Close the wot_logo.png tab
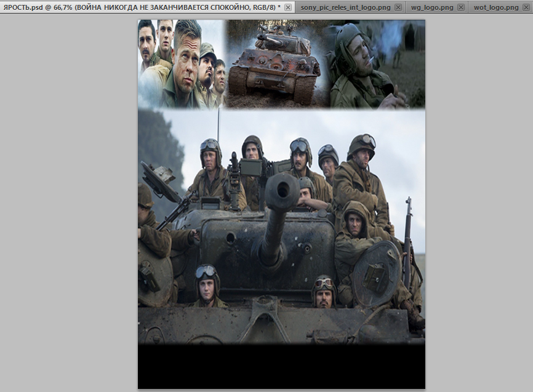Screen dimensions: 533x392 (526, 7)
